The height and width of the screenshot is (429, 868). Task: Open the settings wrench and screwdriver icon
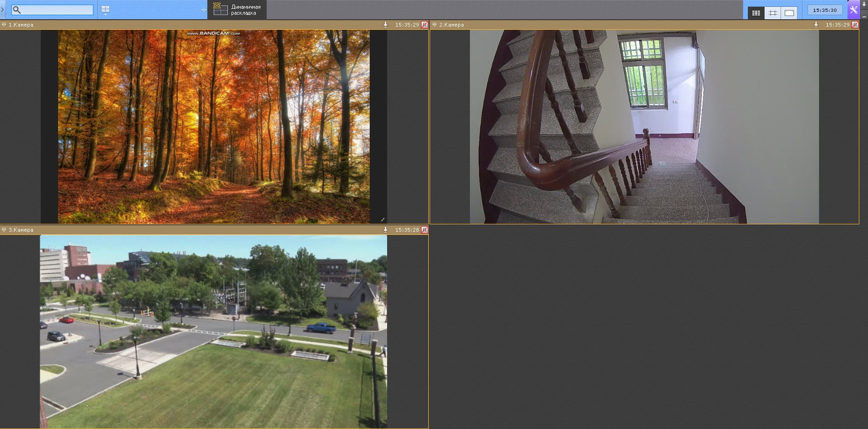pos(853,10)
